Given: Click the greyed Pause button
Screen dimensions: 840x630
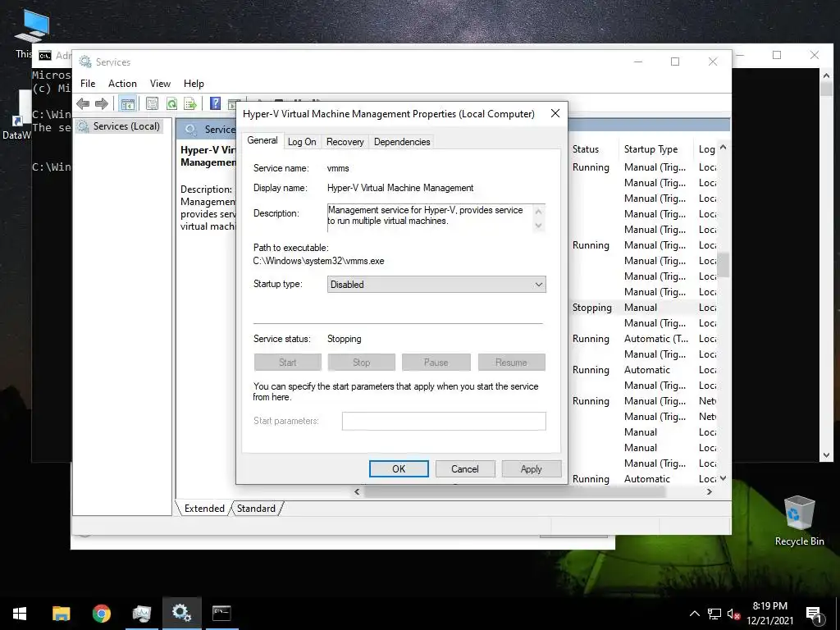Looking at the screenshot, I should point(436,362).
